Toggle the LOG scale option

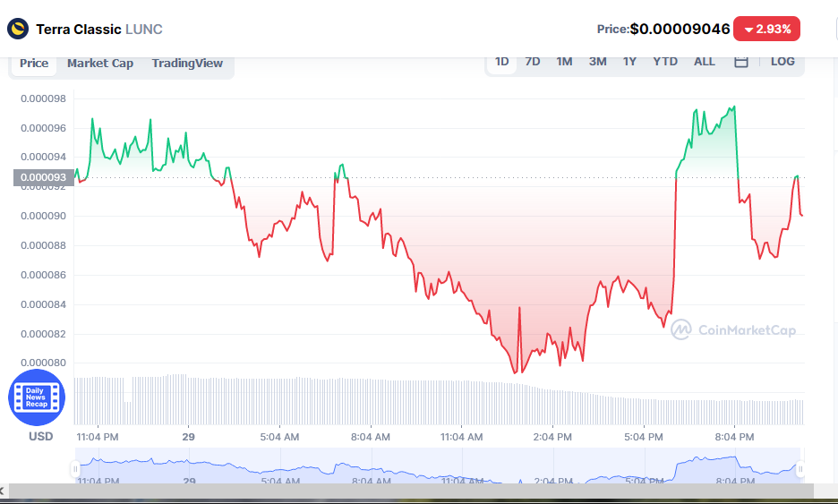pyautogui.click(x=782, y=62)
